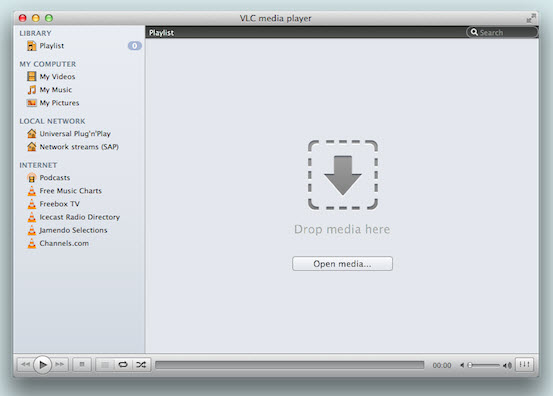Mute audio with small speaker icon

coord(462,365)
